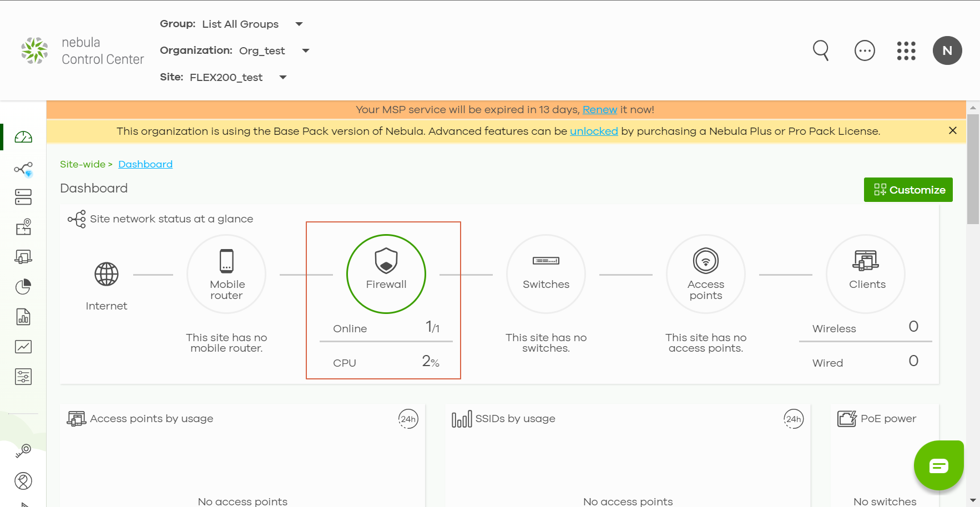Open the help lifebuoy sidebar icon
Viewport: 980px width, 507px height.
coord(23,481)
